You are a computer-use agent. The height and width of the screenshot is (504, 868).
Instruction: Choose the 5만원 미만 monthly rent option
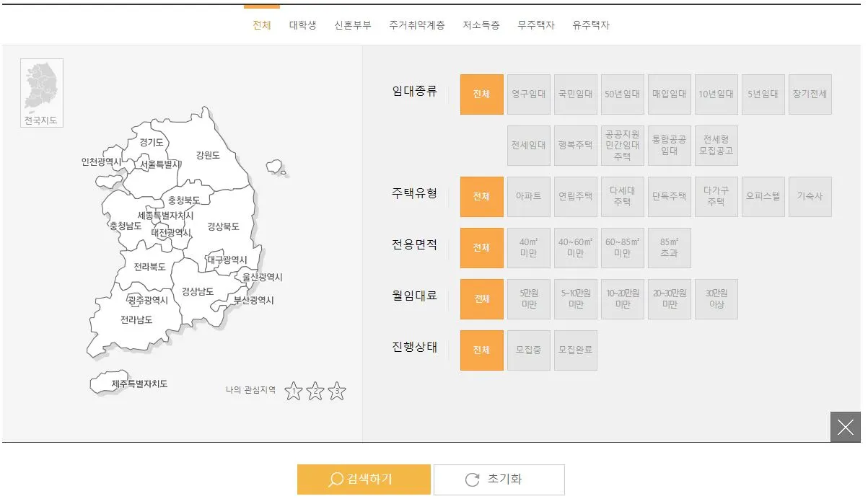point(528,299)
